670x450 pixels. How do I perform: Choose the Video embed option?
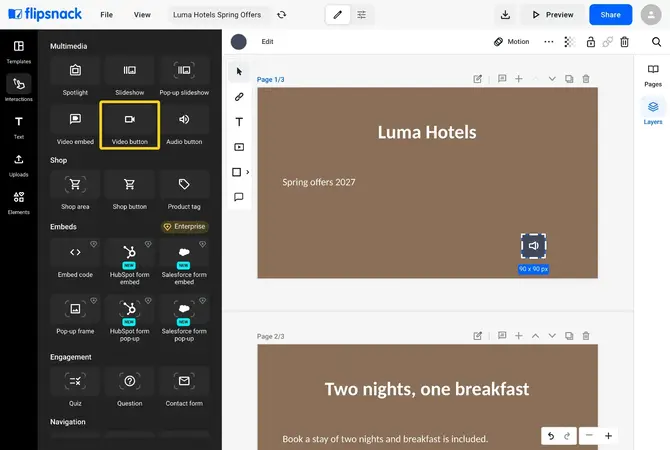75,126
